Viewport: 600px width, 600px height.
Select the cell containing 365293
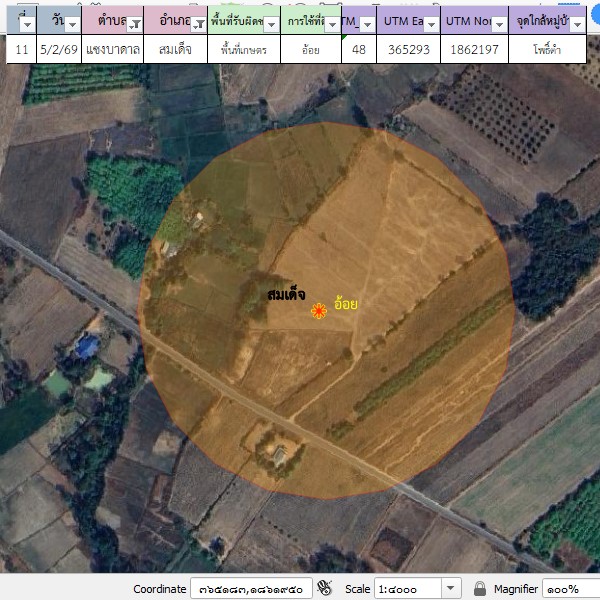tap(407, 49)
